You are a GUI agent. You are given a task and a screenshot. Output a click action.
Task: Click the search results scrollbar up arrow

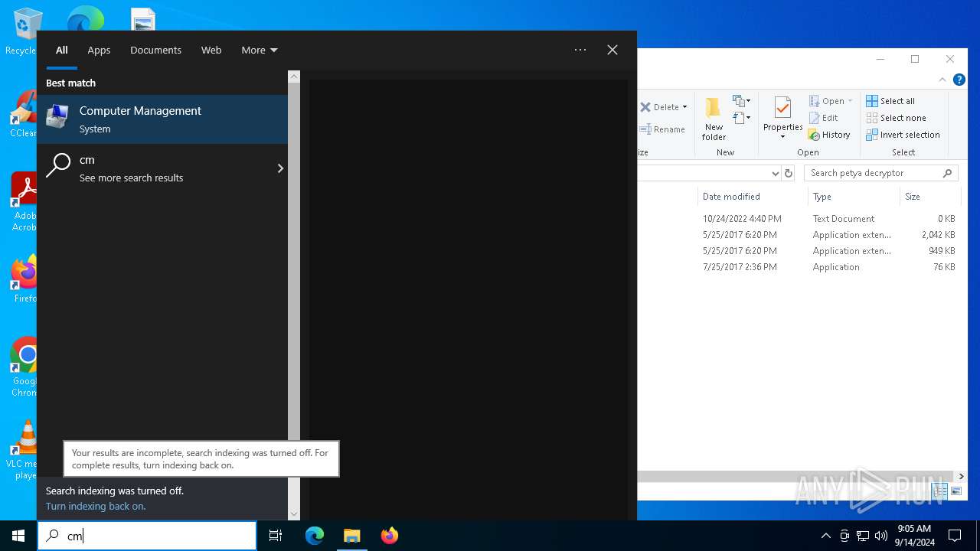294,77
